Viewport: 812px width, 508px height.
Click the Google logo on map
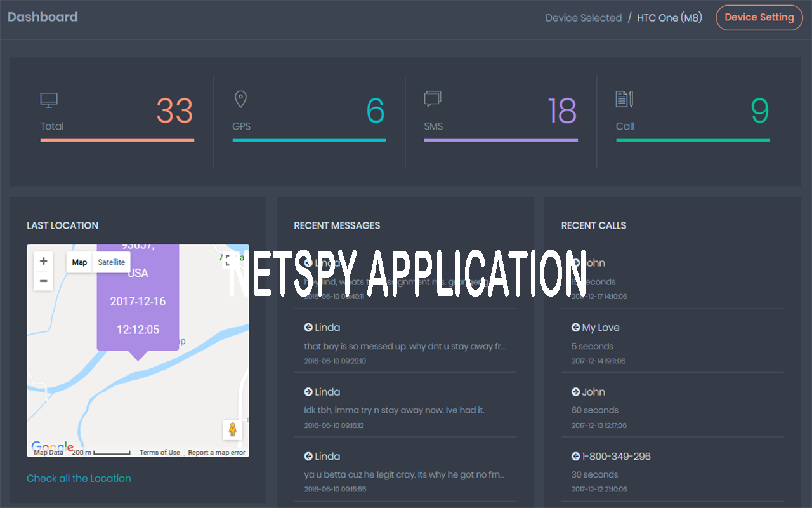(52, 447)
